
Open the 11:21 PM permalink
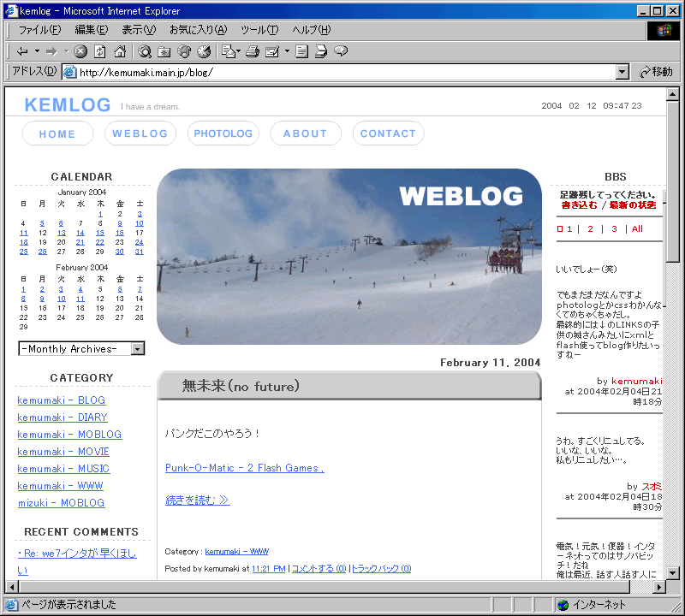(269, 568)
